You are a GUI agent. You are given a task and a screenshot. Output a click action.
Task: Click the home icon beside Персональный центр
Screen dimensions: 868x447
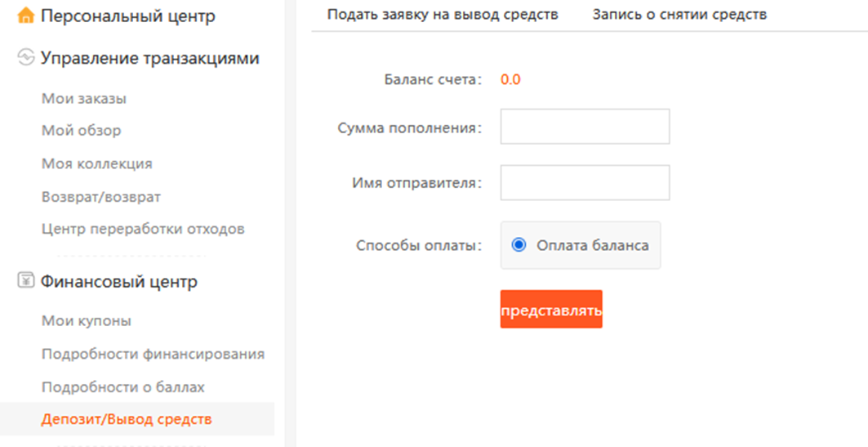click(26, 16)
